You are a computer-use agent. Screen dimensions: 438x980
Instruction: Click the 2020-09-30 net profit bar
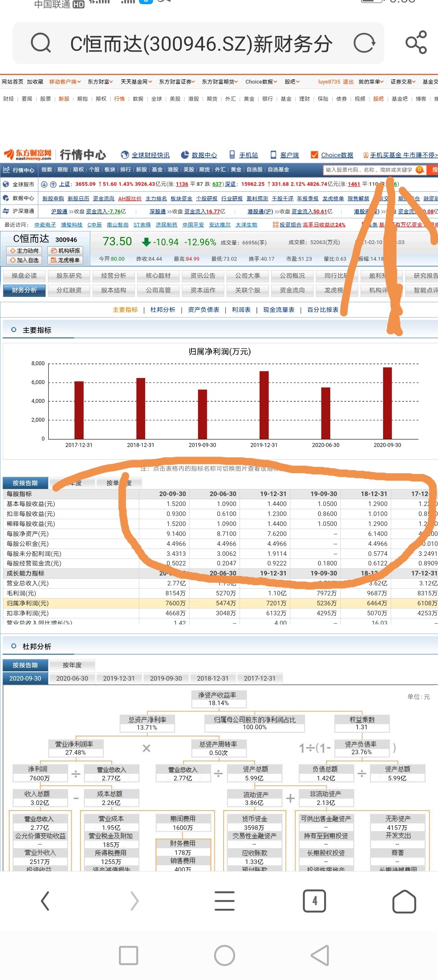387,403
